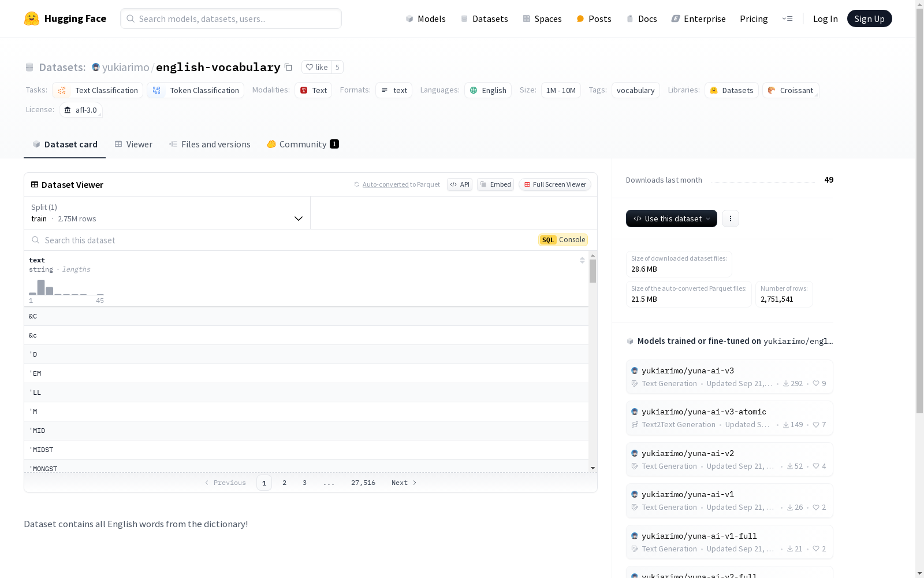Expand the Split train dropdown
This screenshot has height=578, width=924.
coord(167,213)
